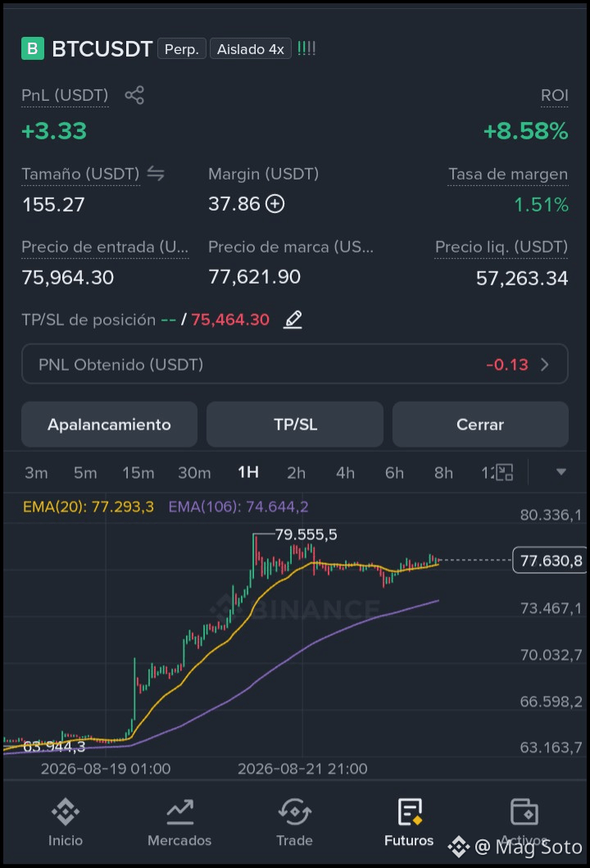Expand the PNL Obtenido details chevron
Screen dimensions: 590x868
(x=545, y=364)
